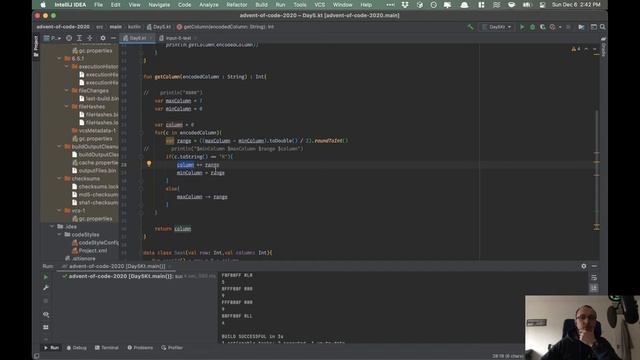Open the Run tool window button
The width and height of the screenshot is (640, 360).
pyautogui.click(x=51, y=348)
